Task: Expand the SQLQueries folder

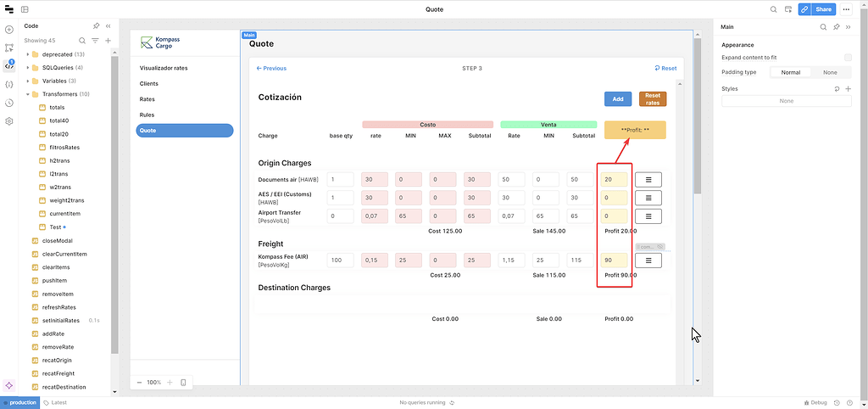Action: coord(28,68)
